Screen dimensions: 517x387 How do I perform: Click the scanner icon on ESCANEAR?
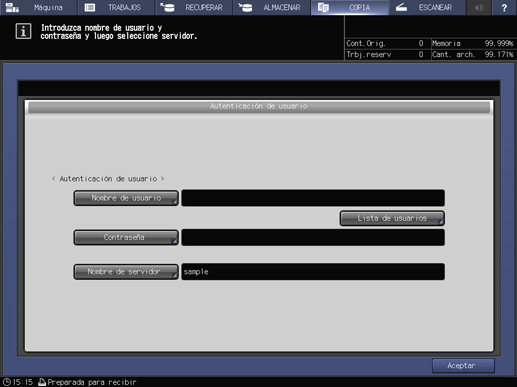coord(401,7)
